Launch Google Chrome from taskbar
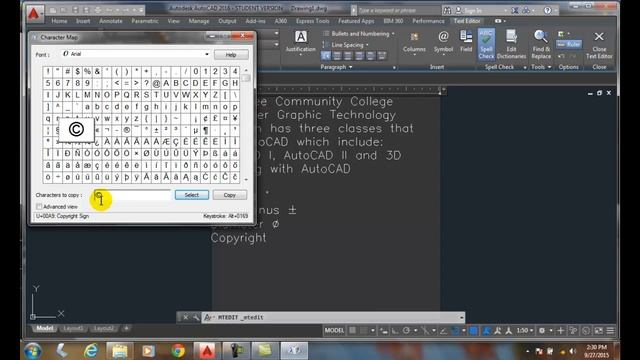 coord(178,351)
